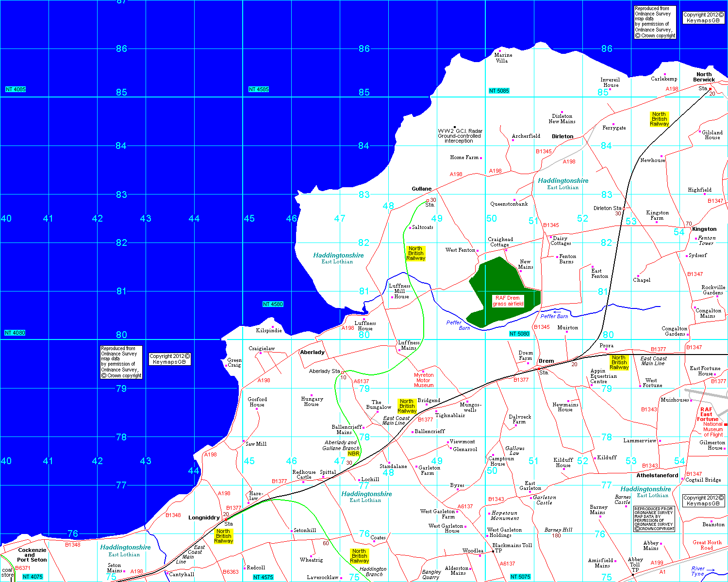Select the Cockenzie and Port Seton label
This screenshot has height=582, width=728.
pyautogui.click(x=32, y=555)
